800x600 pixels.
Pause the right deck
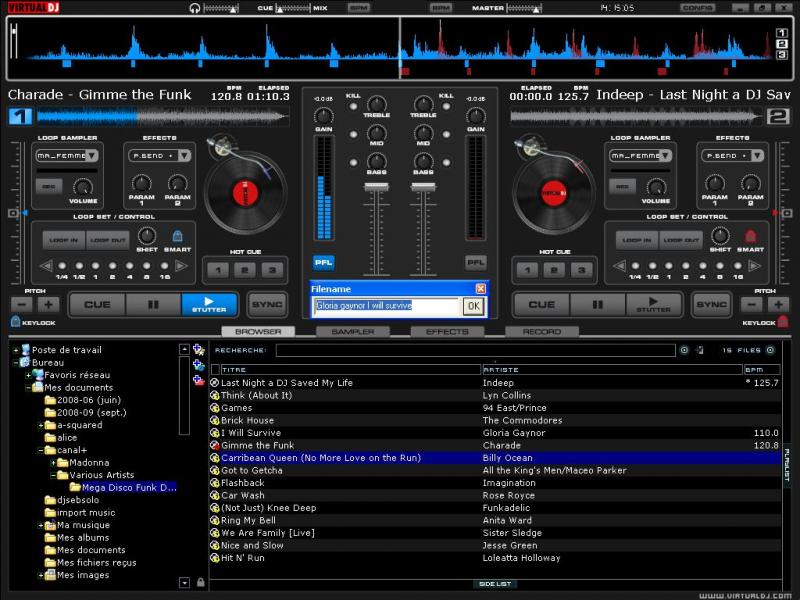click(x=599, y=304)
